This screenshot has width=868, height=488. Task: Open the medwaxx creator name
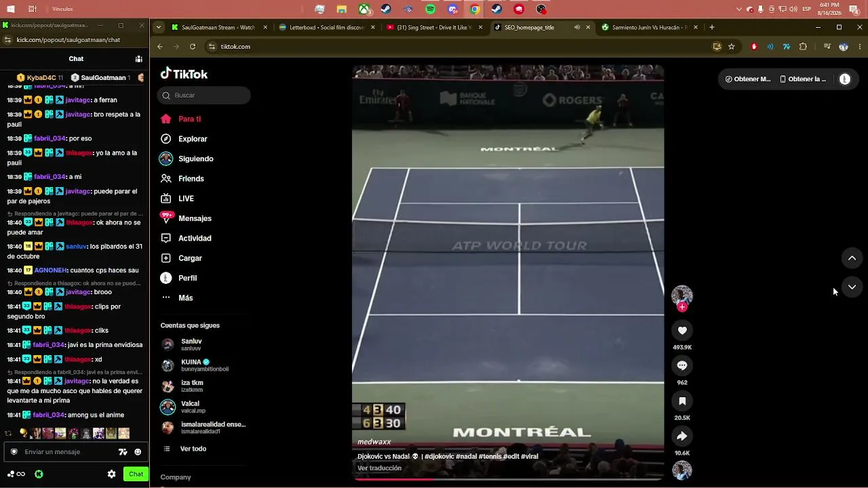[374, 442]
